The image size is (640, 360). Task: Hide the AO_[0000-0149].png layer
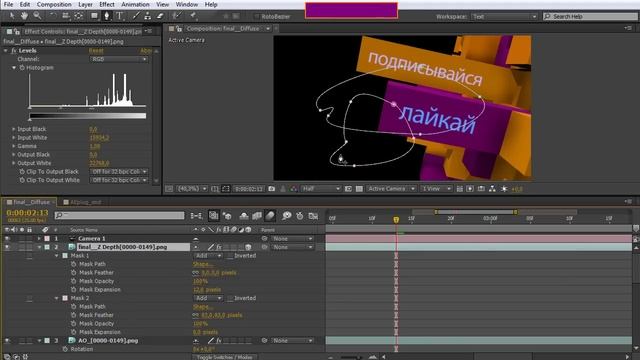(x=7, y=340)
